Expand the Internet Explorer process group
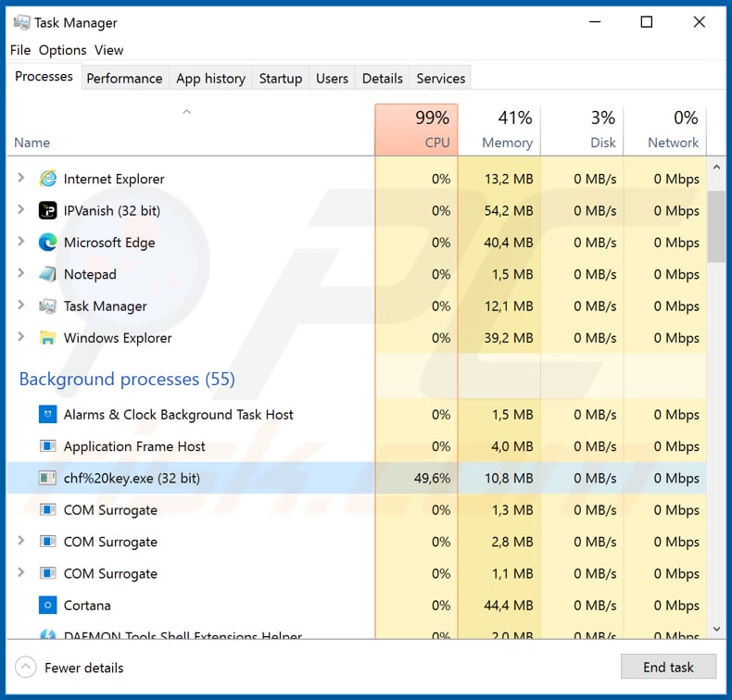The image size is (732, 700). click(x=21, y=179)
